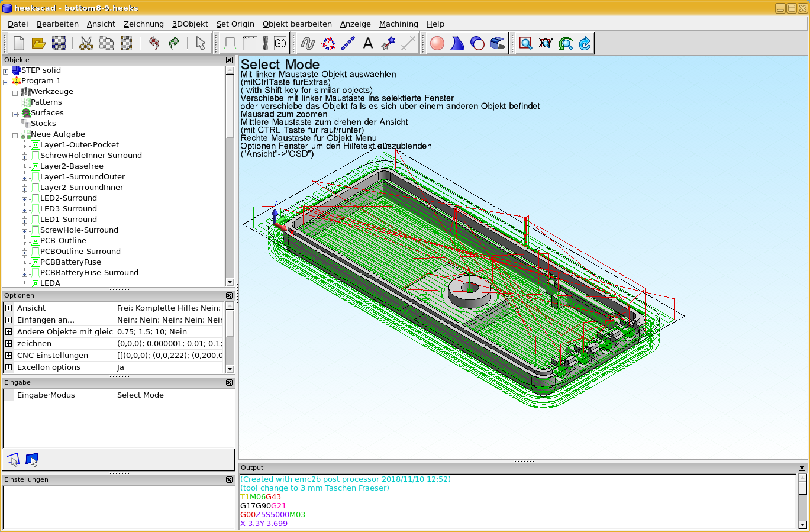Open the Set Origin menu
810x532 pixels.
(235, 24)
